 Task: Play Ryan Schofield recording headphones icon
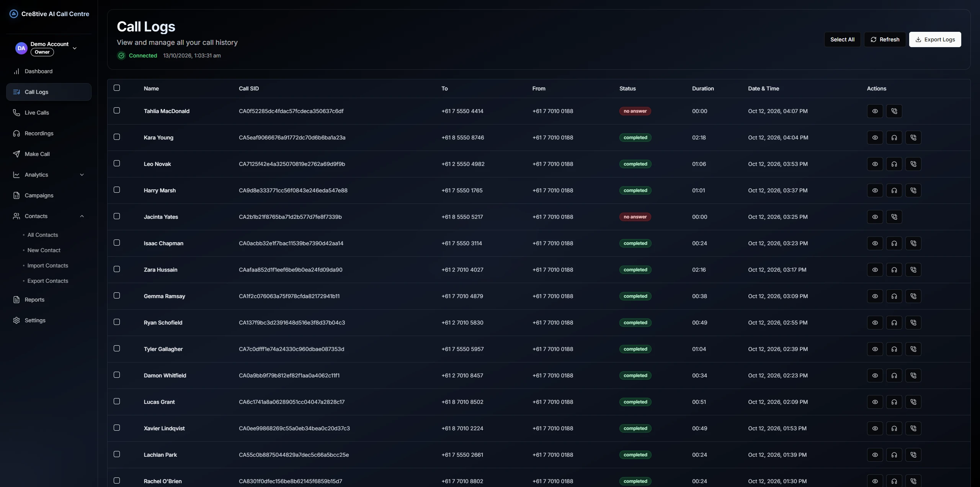(x=894, y=323)
